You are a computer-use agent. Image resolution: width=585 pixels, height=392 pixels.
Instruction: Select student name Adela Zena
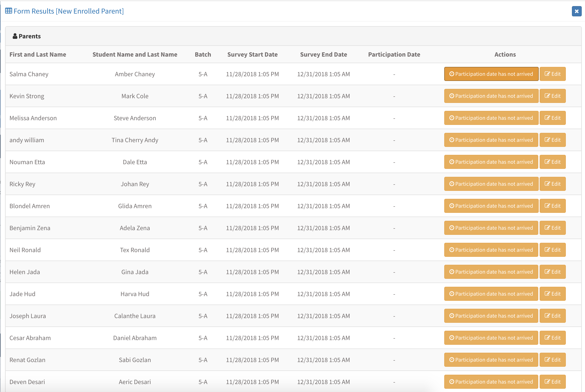pyautogui.click(x=135, y=228)
